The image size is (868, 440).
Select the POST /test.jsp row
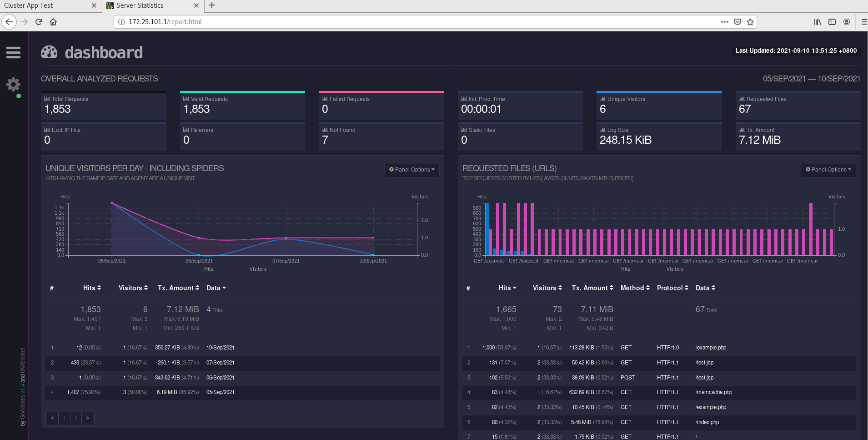pos(659,378)
